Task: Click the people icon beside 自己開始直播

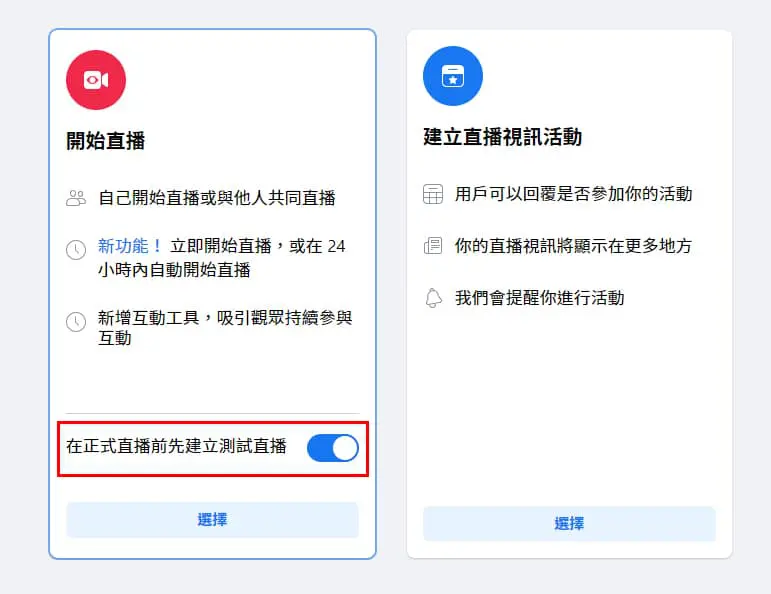Action: click(x=76, y=198)
